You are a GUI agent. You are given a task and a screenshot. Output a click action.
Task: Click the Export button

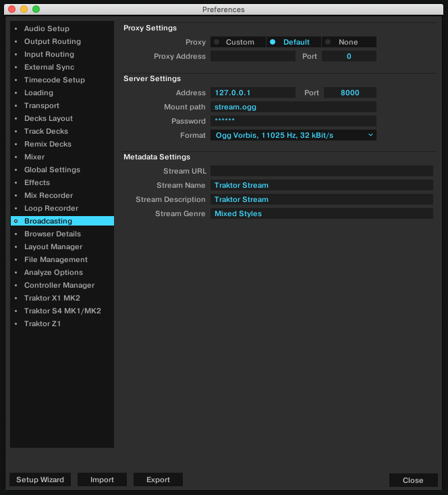coord(158,479)
